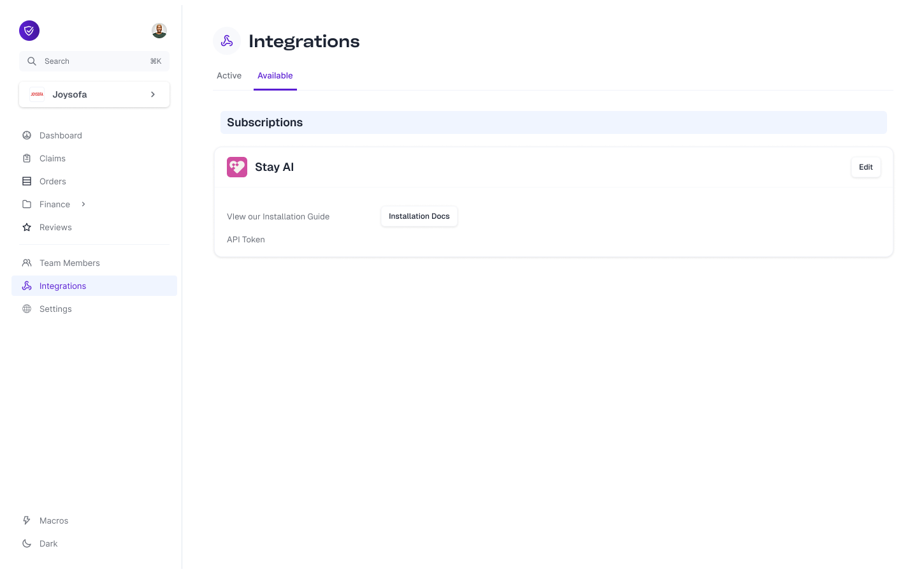Open Team Members via its sidebar icon
The image size is (924, 581).
(26, 263)
